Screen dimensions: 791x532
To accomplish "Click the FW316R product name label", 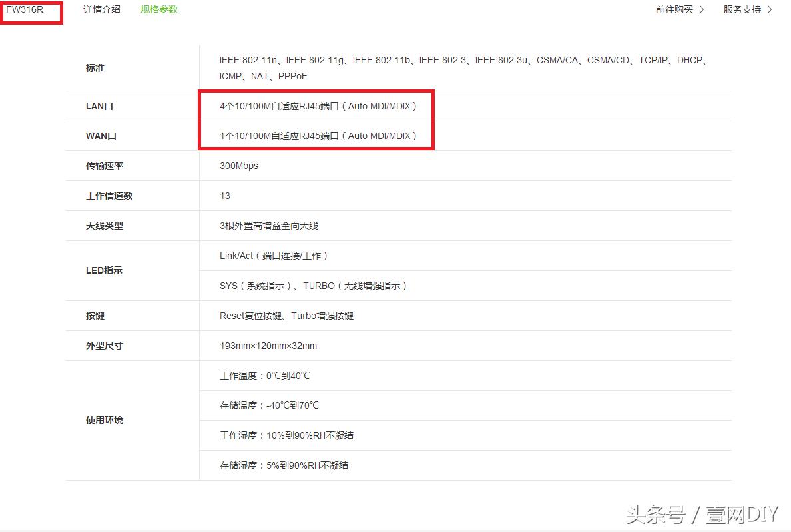I will (x=25, y=11).
